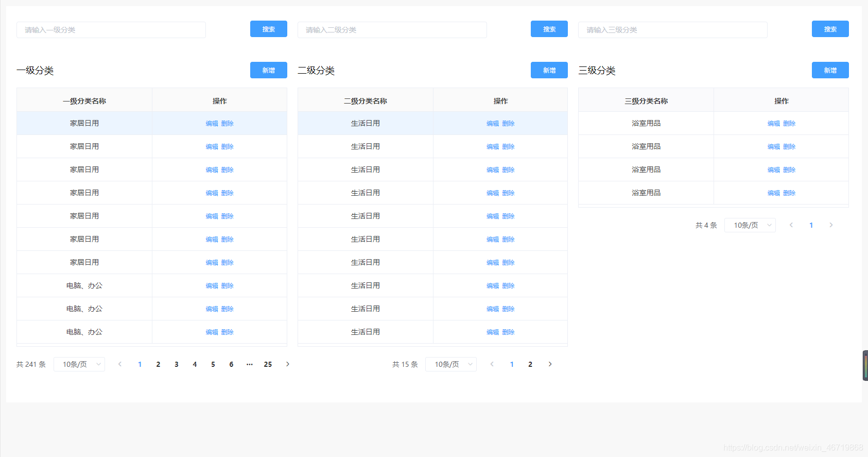Image resolution: width=868 pixels, height=457 pixels.
Task: Focus the 请输入二级分类 search input
Action: coord(392,30)
